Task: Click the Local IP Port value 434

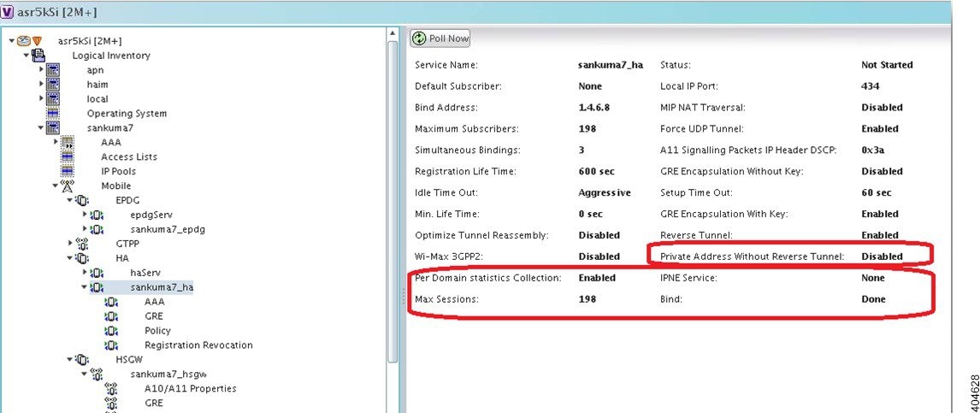Action: 870,86
